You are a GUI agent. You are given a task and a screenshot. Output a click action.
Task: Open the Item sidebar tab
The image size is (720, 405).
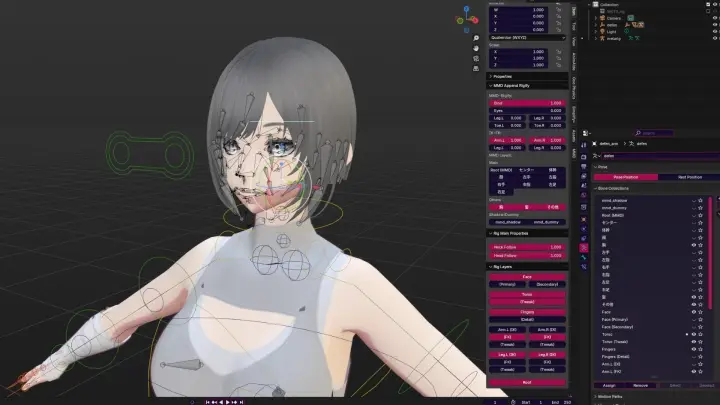click(574, 11)
